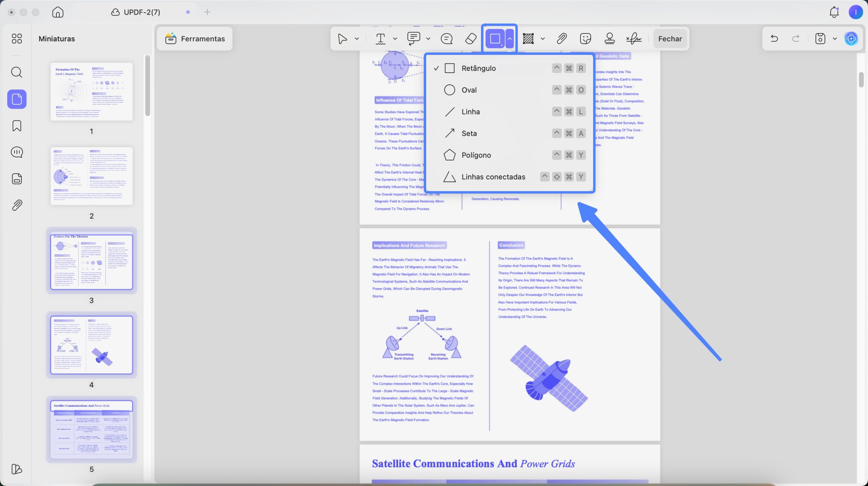Click the thumbnails panel scrollbar
Image resolution: width=868 pixels, height=486 pixels.
pos(147,85)
